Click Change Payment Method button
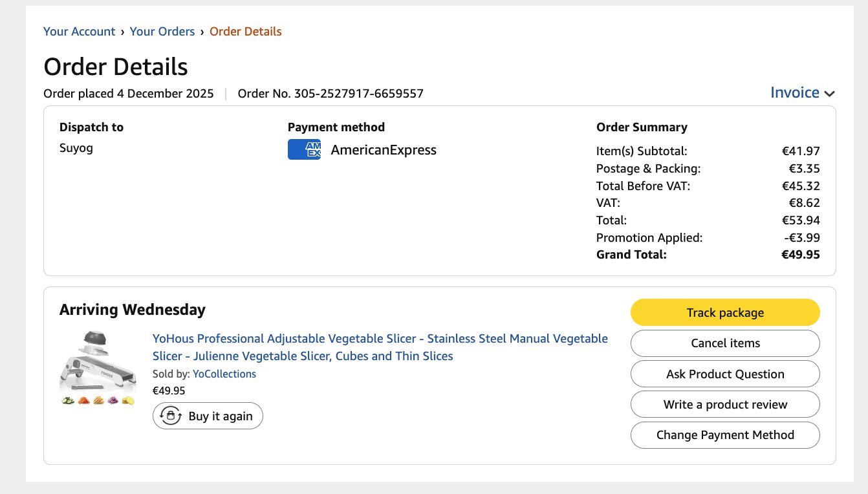This screenshot has height=494, width=868. [x=725, y=435]
